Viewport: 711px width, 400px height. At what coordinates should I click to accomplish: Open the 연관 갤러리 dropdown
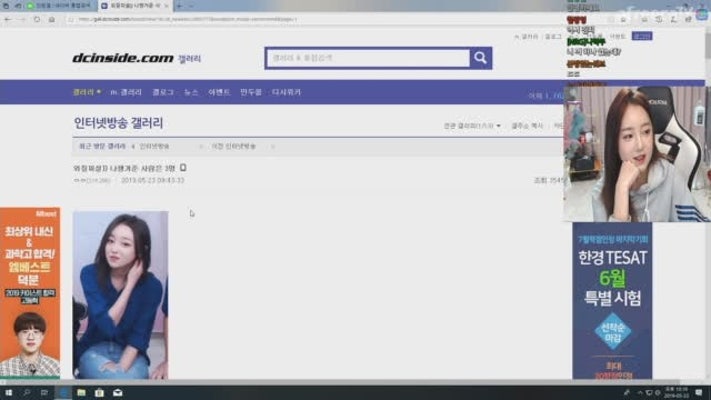coord(471,126)
